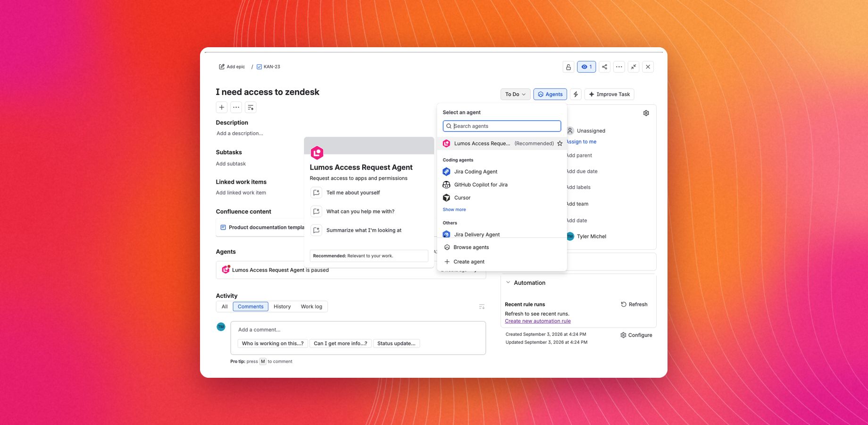
Task: Click the details settings gear icon
Action: coord(646,113)
